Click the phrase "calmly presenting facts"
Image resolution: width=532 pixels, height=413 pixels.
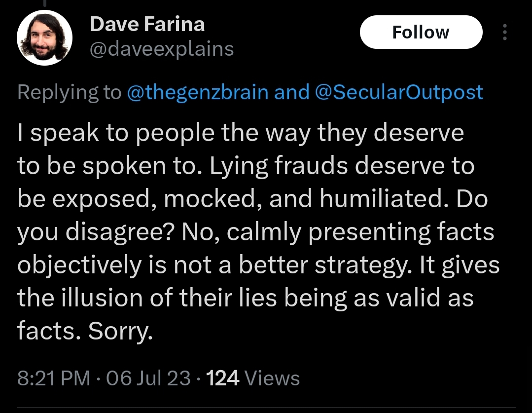click(360, 233)
